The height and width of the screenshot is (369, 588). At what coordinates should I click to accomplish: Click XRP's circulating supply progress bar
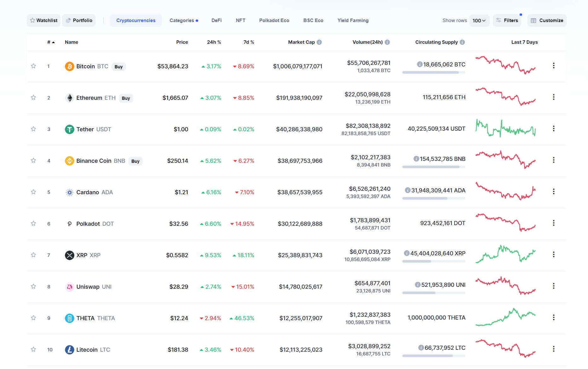tap(434, 261)
